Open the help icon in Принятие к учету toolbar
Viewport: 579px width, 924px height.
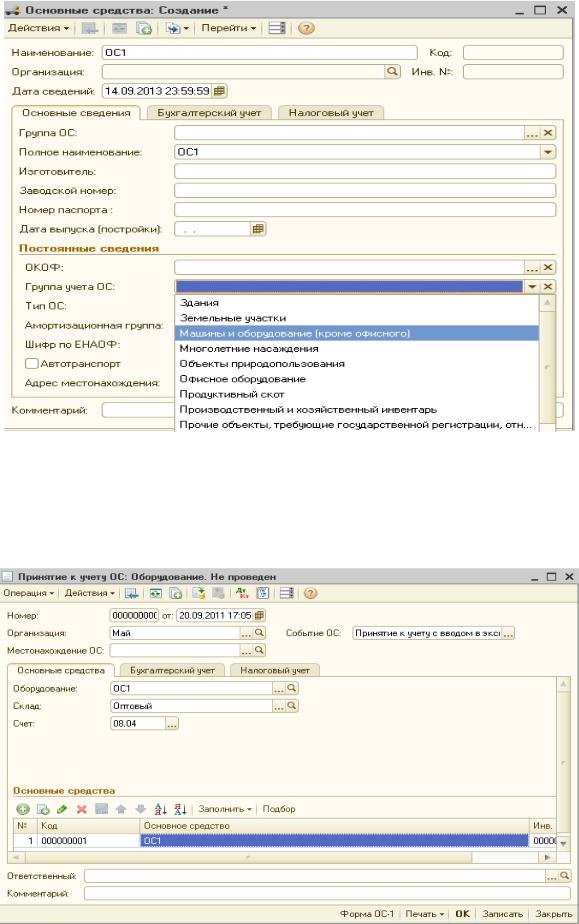[x=310, y=593]
